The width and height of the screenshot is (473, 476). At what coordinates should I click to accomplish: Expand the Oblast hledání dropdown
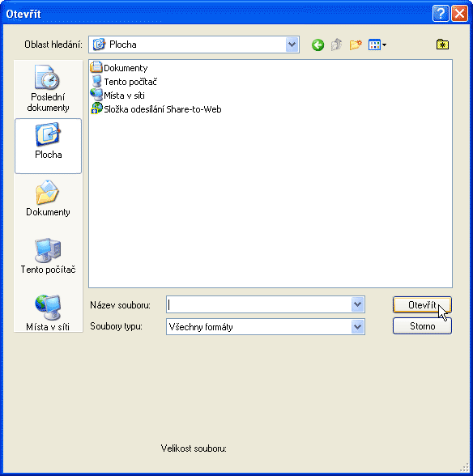coord(292,45)
